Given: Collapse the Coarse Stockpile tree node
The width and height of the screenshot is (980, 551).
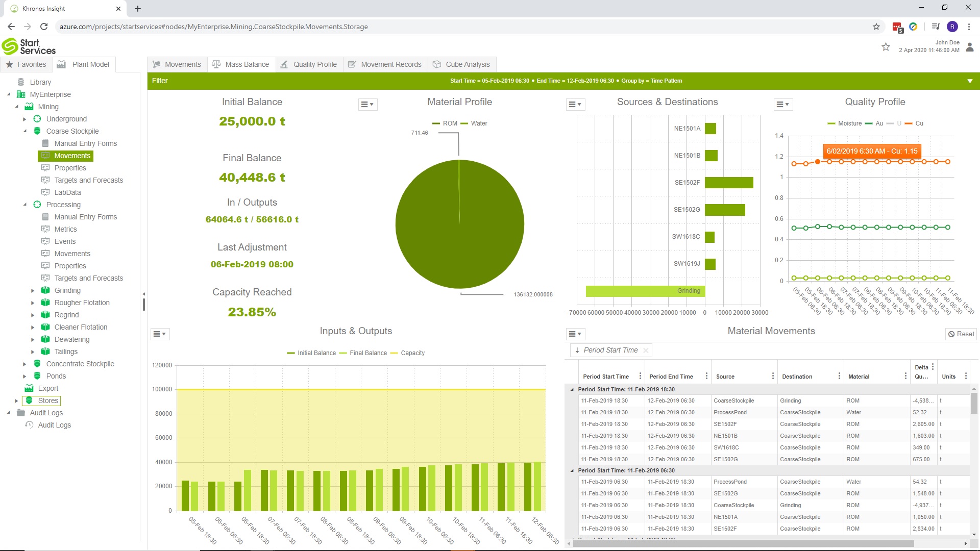Looking at the screenshot, I should point(24,131).
